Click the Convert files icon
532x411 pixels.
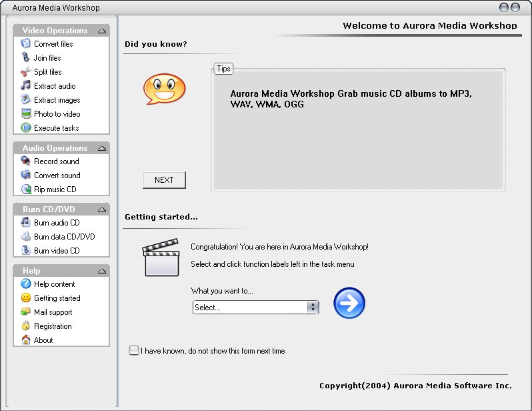tap(25, 43)
